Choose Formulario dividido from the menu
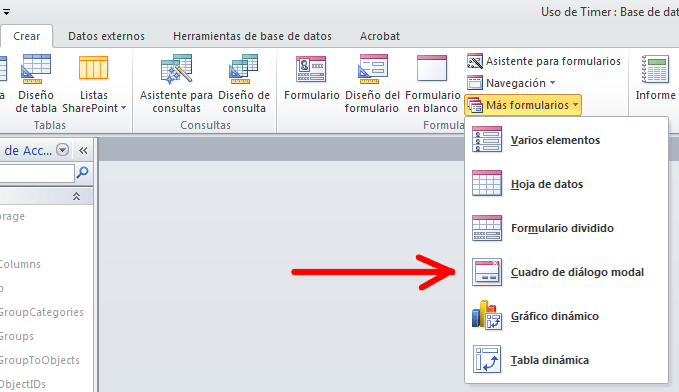The image size is (679, 392). tap(566, 228)
